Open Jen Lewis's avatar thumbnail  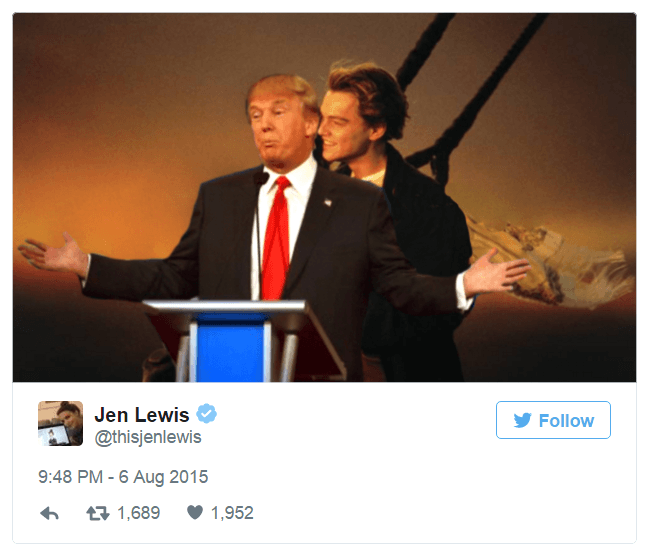(61, 423)
